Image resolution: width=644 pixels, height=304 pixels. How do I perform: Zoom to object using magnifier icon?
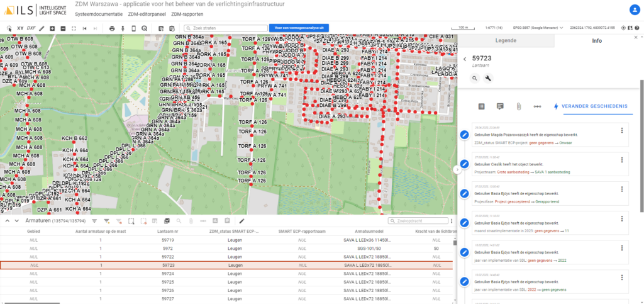click(475, 78)
